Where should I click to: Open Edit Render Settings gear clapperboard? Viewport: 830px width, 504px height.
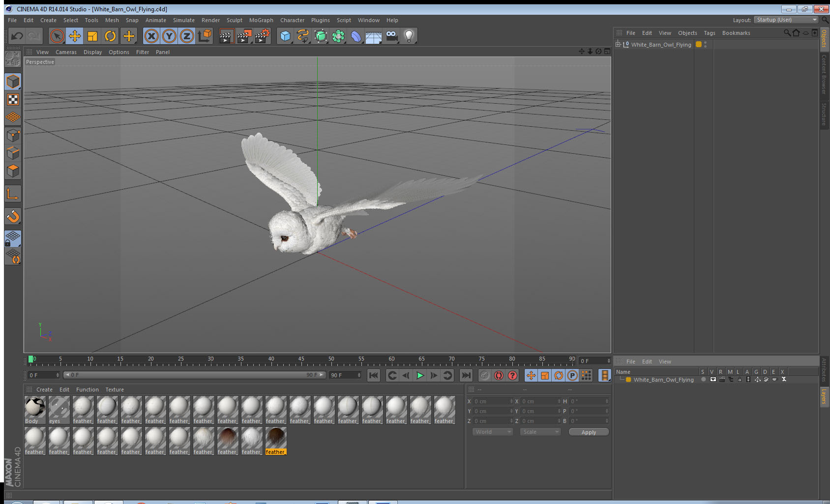tap(263, 36)
